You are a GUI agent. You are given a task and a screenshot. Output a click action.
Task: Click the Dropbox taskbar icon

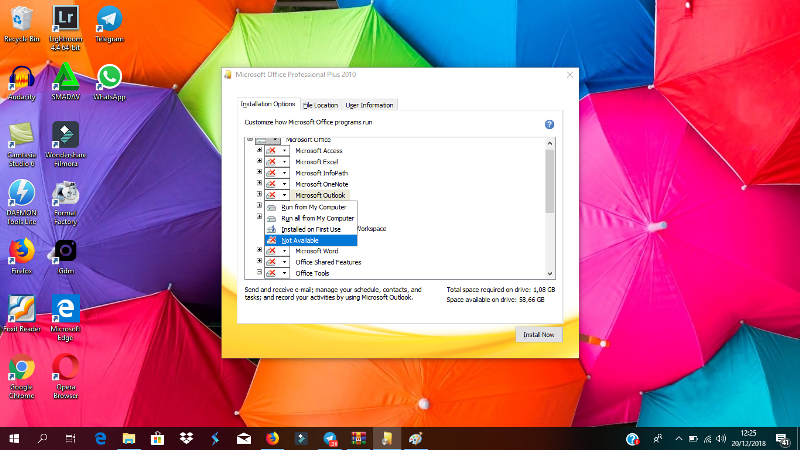point(186,438)
